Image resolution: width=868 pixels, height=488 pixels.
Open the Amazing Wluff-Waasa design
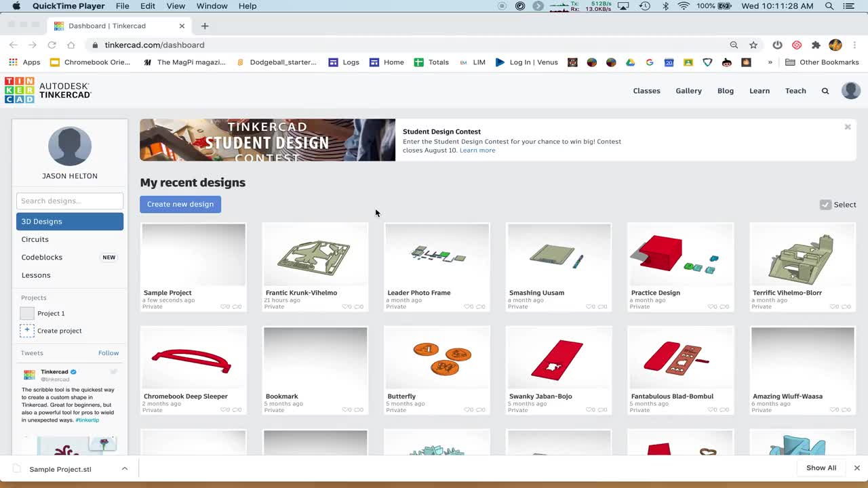802,359
